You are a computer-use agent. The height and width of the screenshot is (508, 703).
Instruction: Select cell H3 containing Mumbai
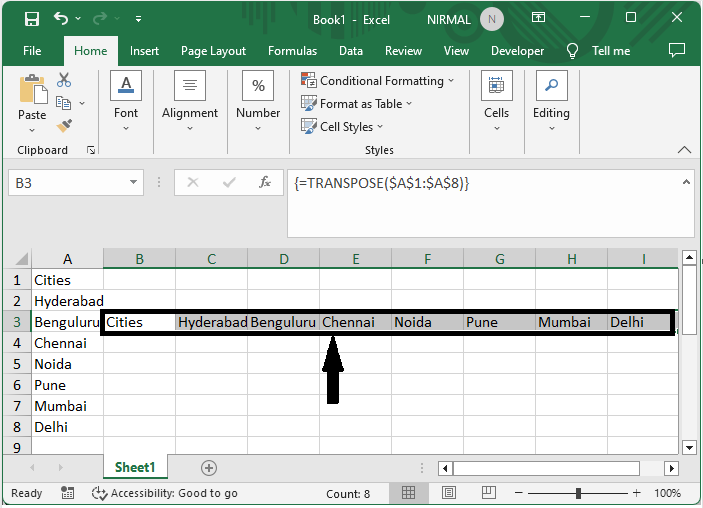coord(572,322)
